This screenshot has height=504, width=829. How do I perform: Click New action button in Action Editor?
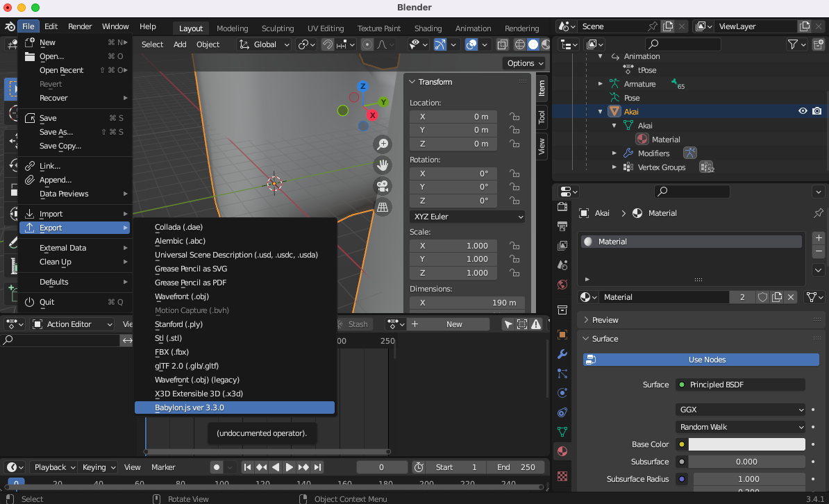point(454,324)
